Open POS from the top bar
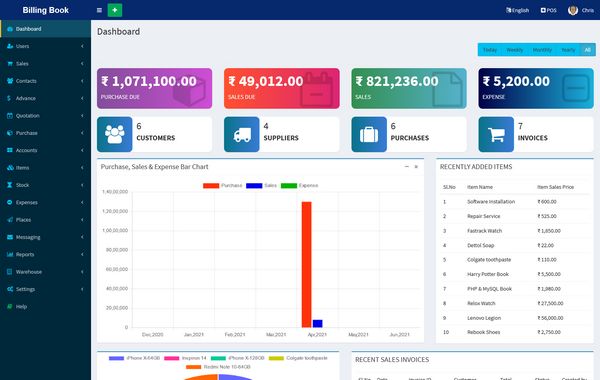The image size is (600, 380). point(548,10)
